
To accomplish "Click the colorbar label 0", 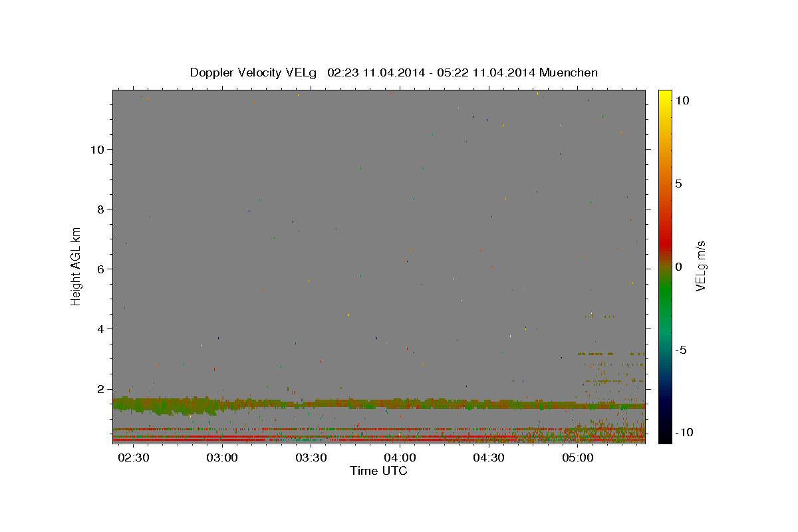I will click(x=678, y=267).
